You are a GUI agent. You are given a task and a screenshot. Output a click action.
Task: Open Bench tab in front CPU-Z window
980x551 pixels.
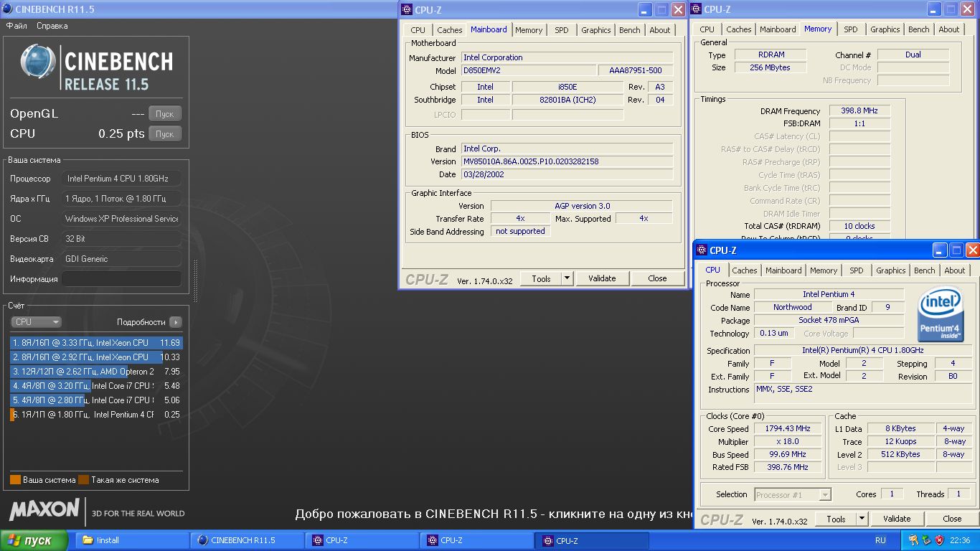tap(925, 271)
